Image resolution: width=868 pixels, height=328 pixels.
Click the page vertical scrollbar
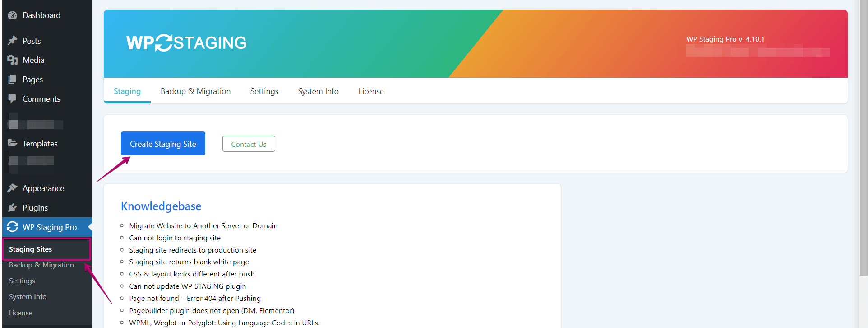tap(863, 136)
